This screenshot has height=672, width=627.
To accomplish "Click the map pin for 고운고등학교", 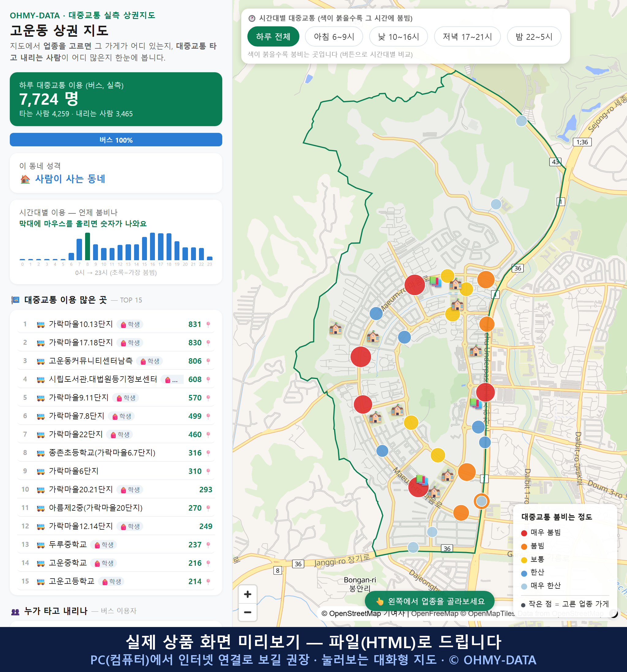I will click(208, 581).
